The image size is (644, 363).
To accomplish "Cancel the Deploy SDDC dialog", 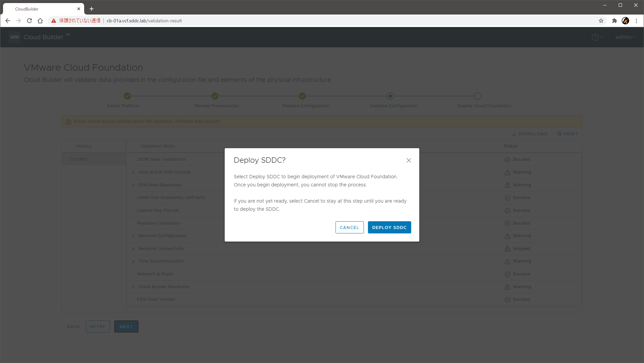I will tap(349, 227).
